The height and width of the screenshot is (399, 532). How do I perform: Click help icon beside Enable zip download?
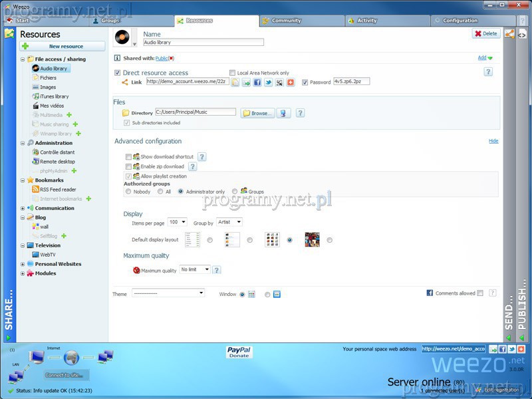pyautogui.click(x=193, y=166)
